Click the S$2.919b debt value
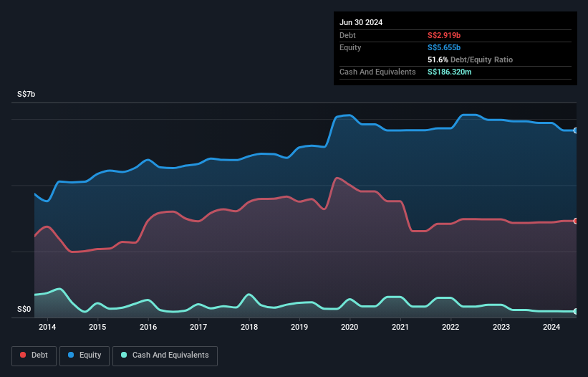The width and height of the screenshot is (588, 377). point(444,35)
